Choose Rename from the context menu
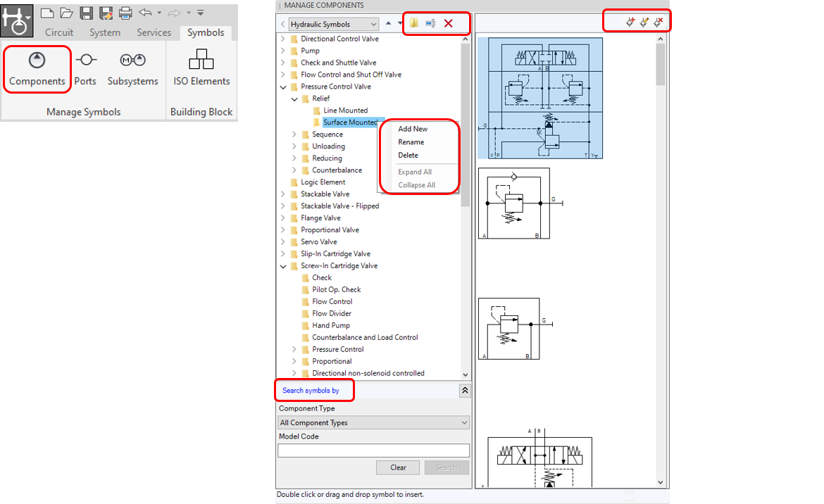The width and height of the screenshot is (824, 504). tap(410, 141)
